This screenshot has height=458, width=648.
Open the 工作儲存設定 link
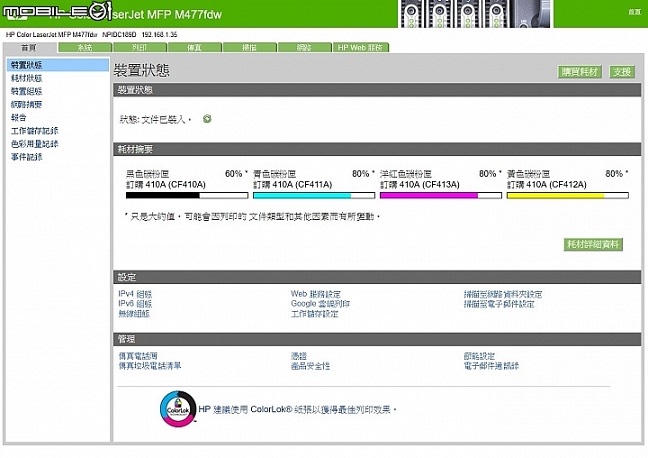[314, 314]
